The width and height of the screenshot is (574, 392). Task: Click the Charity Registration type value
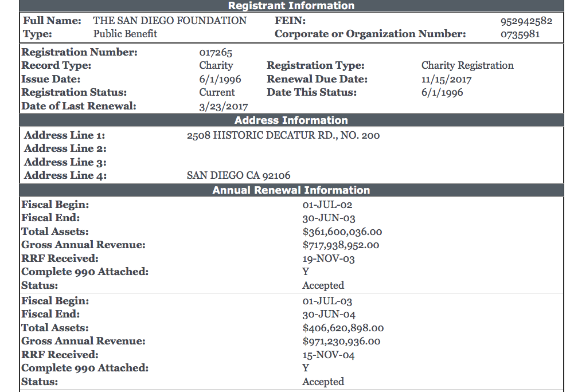(467, 65)
